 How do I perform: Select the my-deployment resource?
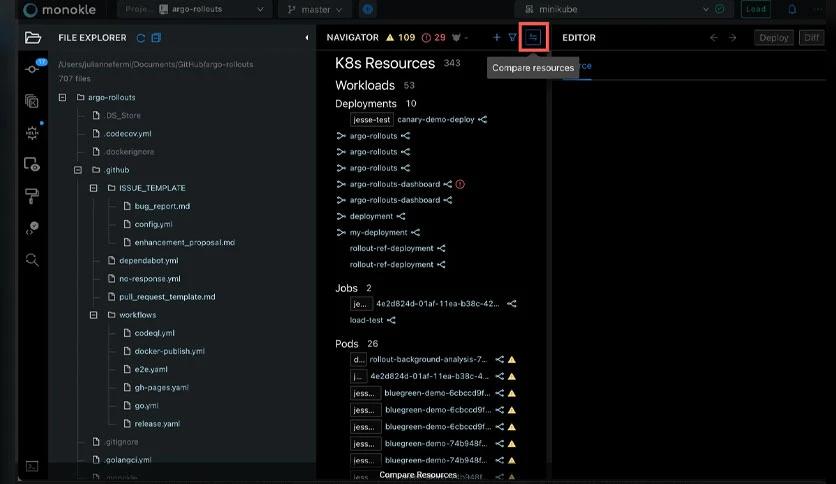pos(378,232)
